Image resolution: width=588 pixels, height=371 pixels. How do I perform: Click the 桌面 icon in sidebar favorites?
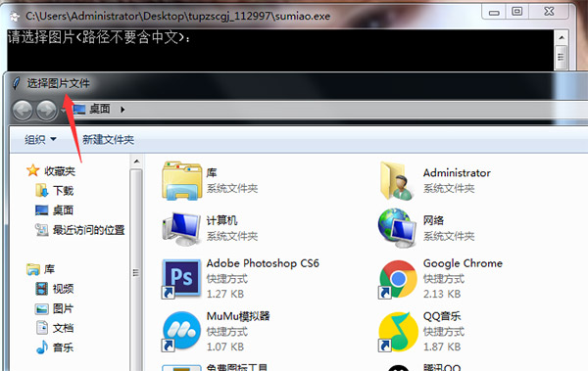(41, 210)
